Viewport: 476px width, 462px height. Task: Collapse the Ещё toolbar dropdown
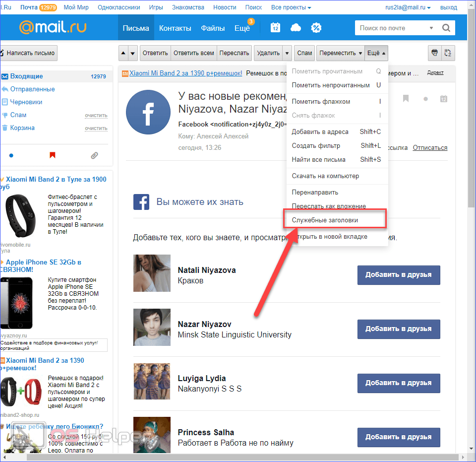[376, 53]
